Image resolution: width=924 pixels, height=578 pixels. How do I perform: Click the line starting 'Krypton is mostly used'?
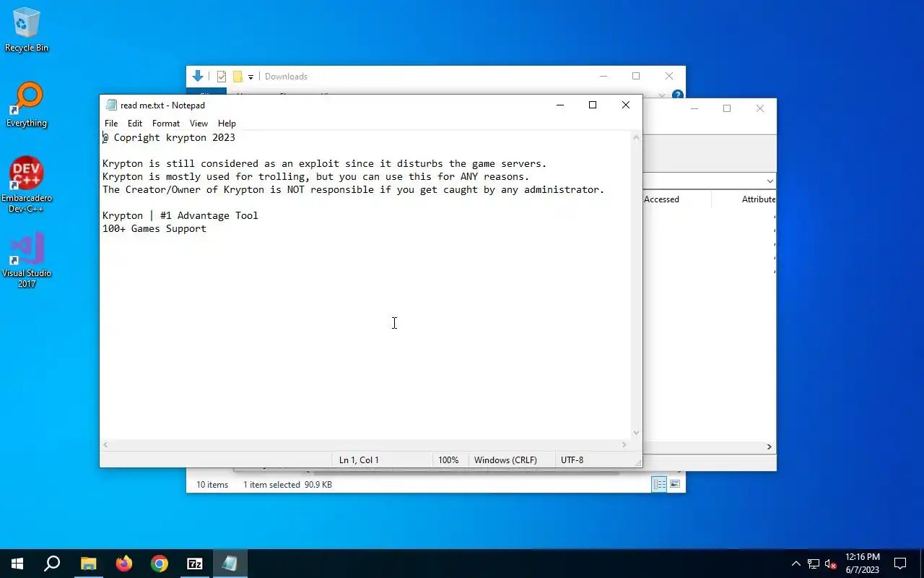tap(315, 176)
